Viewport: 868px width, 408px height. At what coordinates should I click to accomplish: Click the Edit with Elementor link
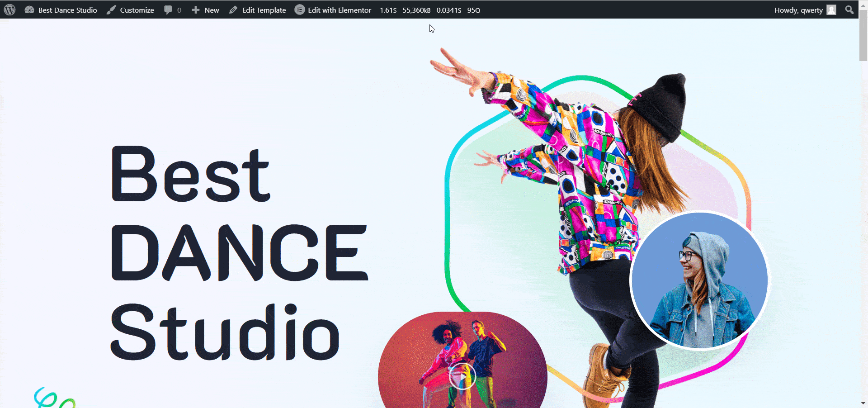339,10
